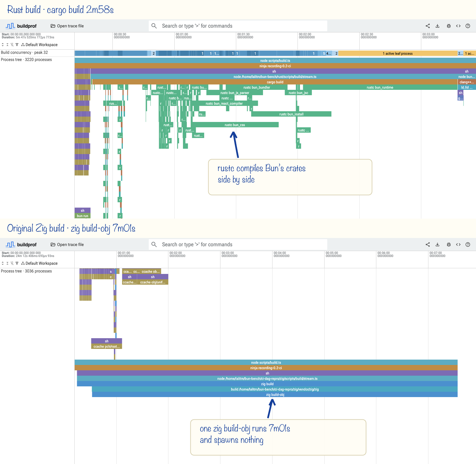Click the search magnifier icon in the Rust panel
The height and width of the screenshot is (464, 476).
pyautogui.click(x=154, y=26)
